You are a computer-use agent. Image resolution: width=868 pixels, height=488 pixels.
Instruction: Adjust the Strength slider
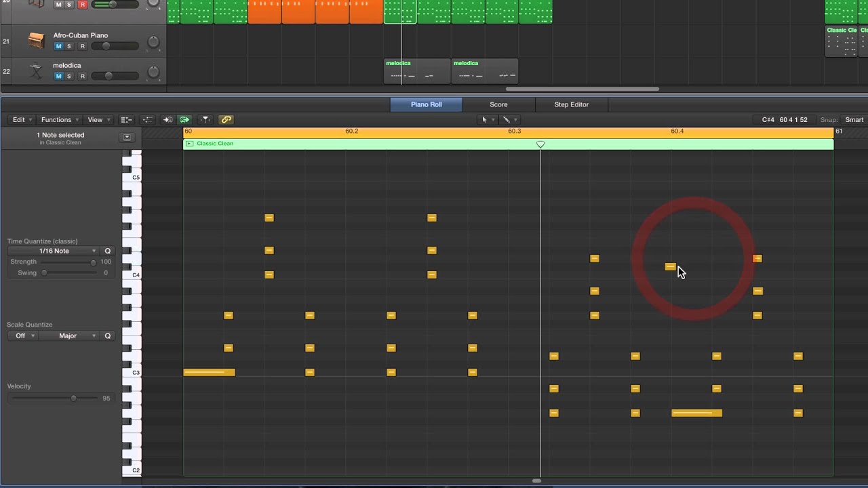click(x=68, y=262)
